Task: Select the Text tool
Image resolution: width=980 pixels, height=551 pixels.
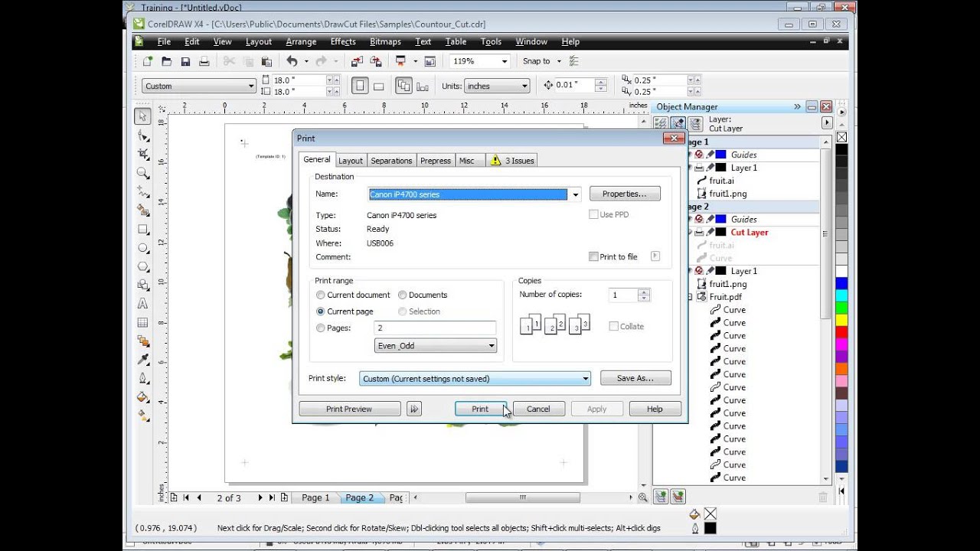Action: click(142, 304)
